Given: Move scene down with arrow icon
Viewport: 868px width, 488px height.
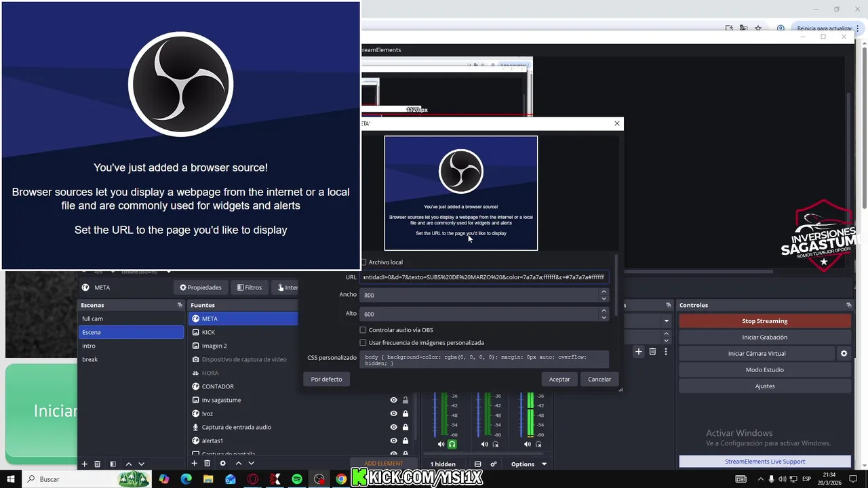Looking at the screenshot, I should (141, 464).
